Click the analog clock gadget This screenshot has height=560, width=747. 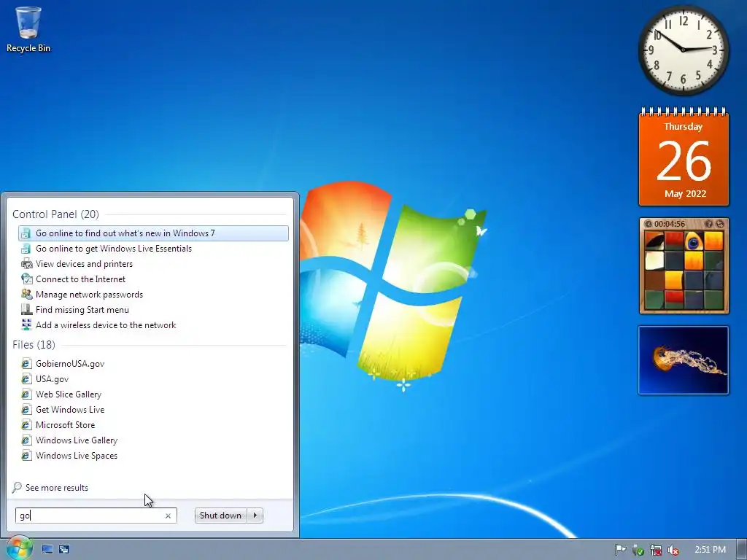[683, 50]
